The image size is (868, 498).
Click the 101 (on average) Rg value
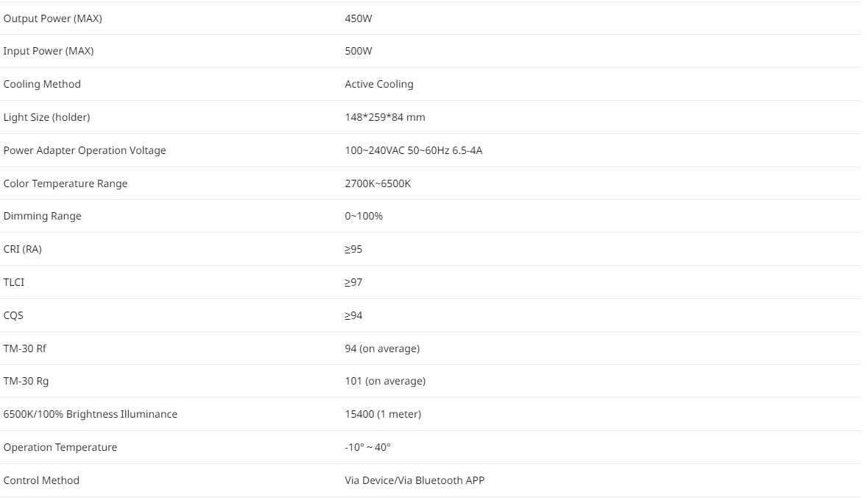pyautogui.click(x=385, y=381)
